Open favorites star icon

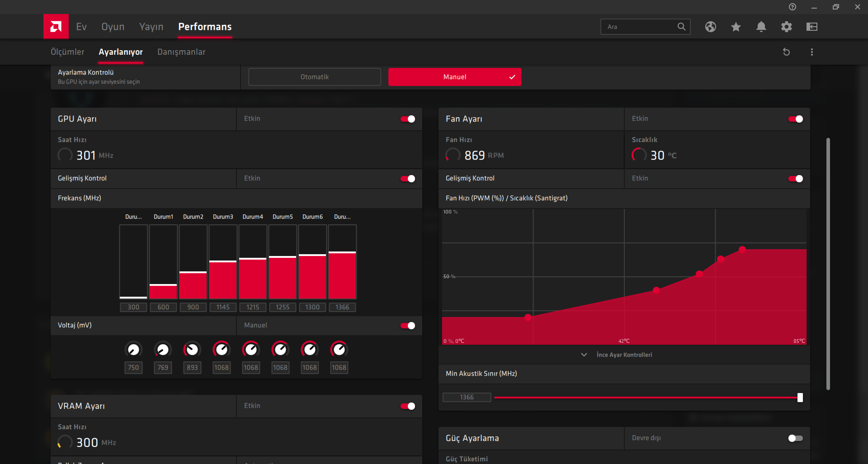coord(736,27)
